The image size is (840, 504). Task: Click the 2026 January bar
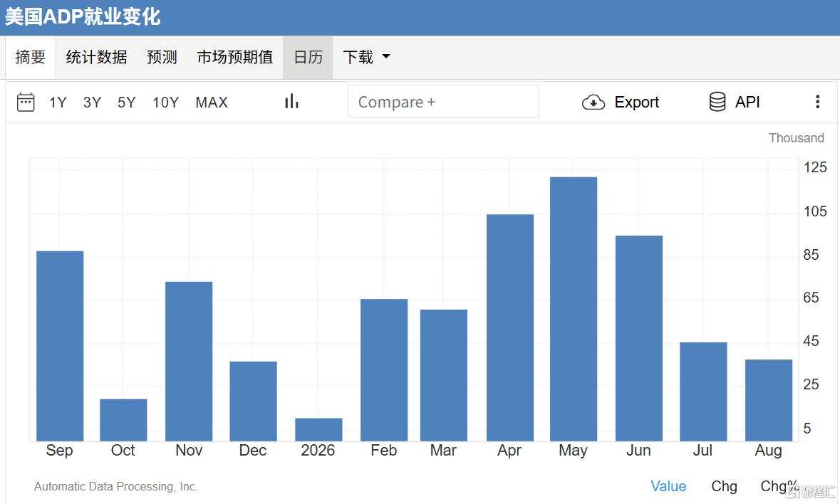point(318,430)
